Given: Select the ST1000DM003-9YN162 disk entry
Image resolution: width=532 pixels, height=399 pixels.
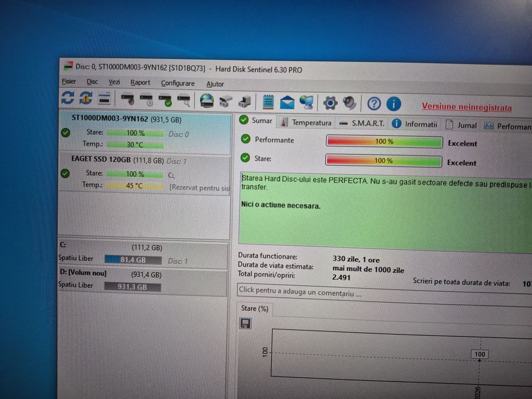Looking at the screenshot, I should pos(145,132).
